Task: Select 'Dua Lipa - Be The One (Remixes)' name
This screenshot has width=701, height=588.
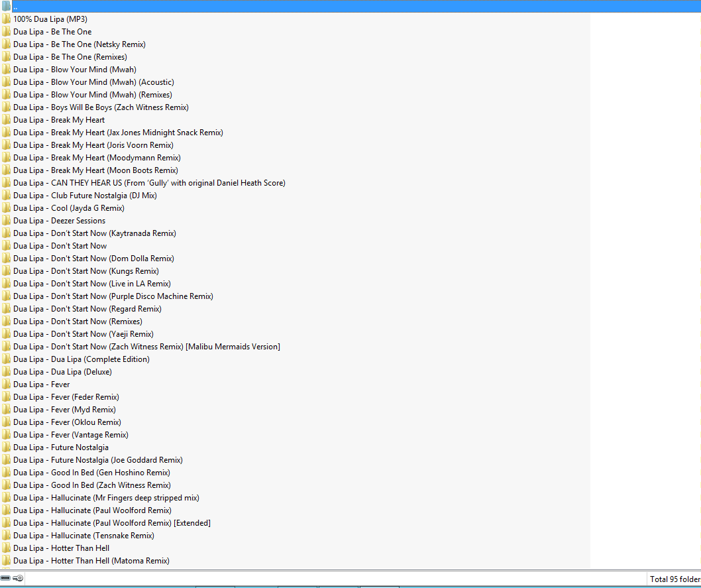Action: coord(70,57)
